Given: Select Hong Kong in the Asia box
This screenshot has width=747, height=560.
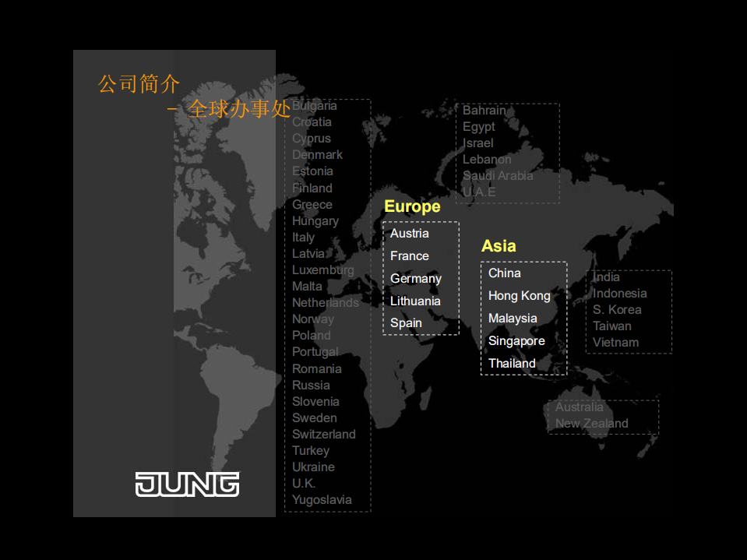Looking at the screenshot, I should pos(519,296).
